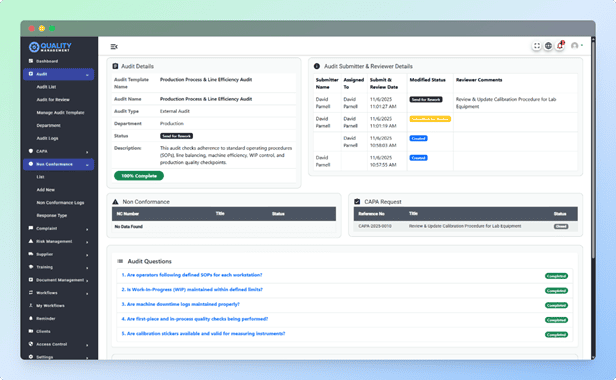Open Audit for Review in the sidebar
The width and height of the screenshot is (616, 380).
(53, 100)
